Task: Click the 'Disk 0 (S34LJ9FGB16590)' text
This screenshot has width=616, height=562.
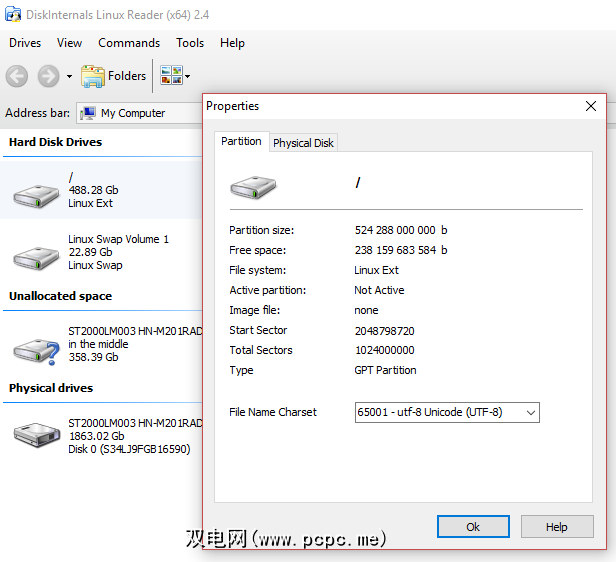Action: 129,449
